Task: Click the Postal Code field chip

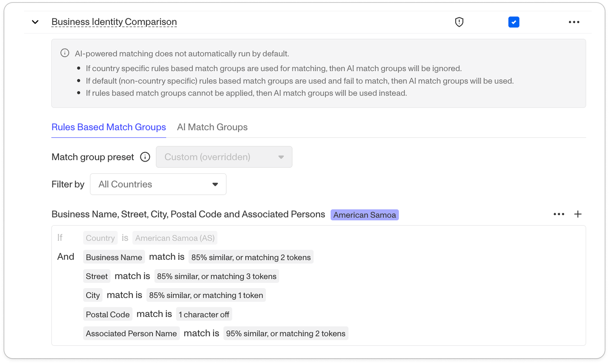Action: pyautogui.click(x=108, y=314)
